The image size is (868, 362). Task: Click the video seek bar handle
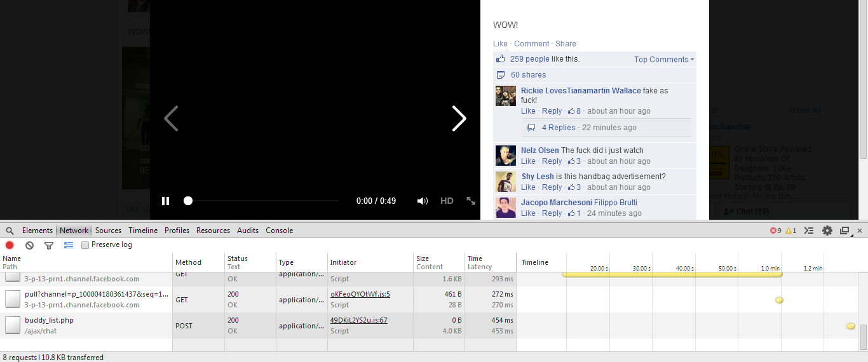click(187, 201)
